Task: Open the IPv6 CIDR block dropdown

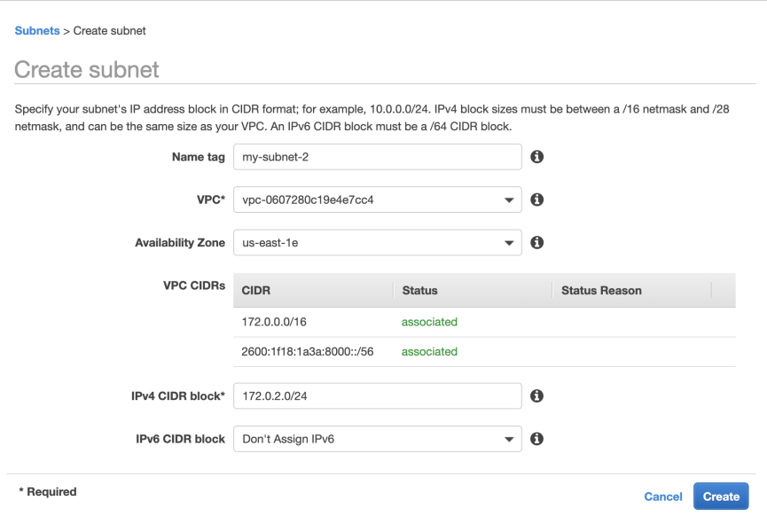Action: 377,439
